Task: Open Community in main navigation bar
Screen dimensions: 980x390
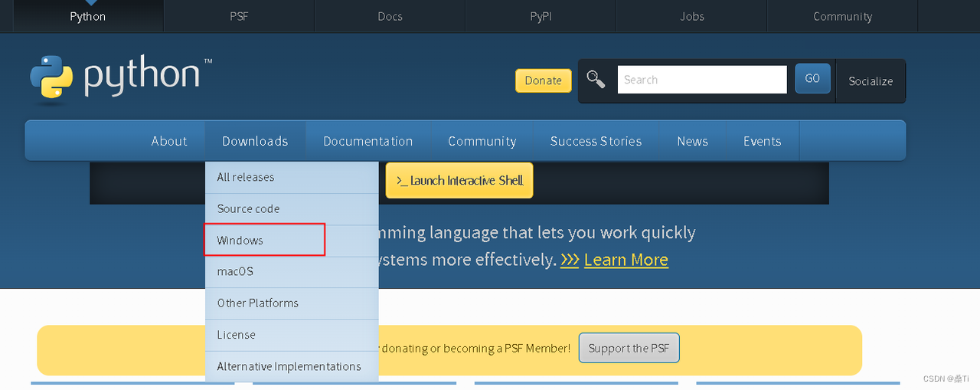Action: (482, 141)
